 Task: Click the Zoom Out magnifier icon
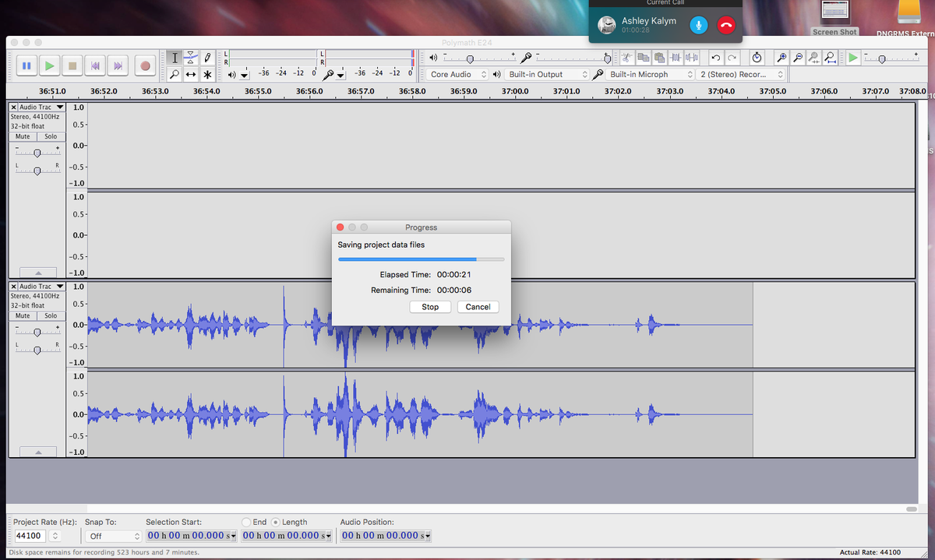point(797,58)
